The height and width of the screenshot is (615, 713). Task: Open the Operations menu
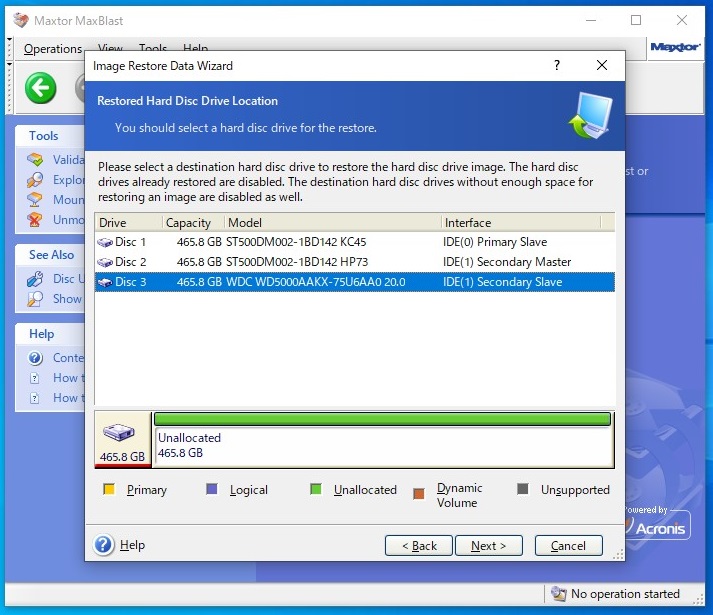tap(53, 49)
